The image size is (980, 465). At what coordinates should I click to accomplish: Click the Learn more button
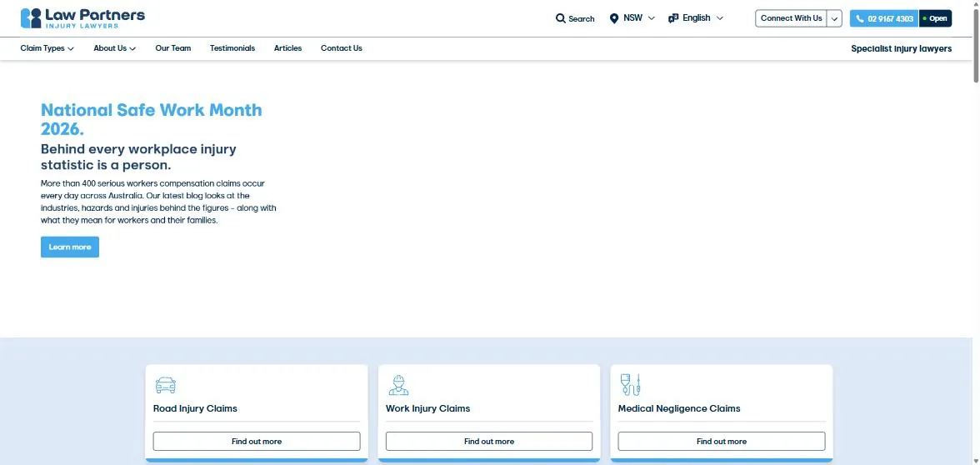[70, 247]
